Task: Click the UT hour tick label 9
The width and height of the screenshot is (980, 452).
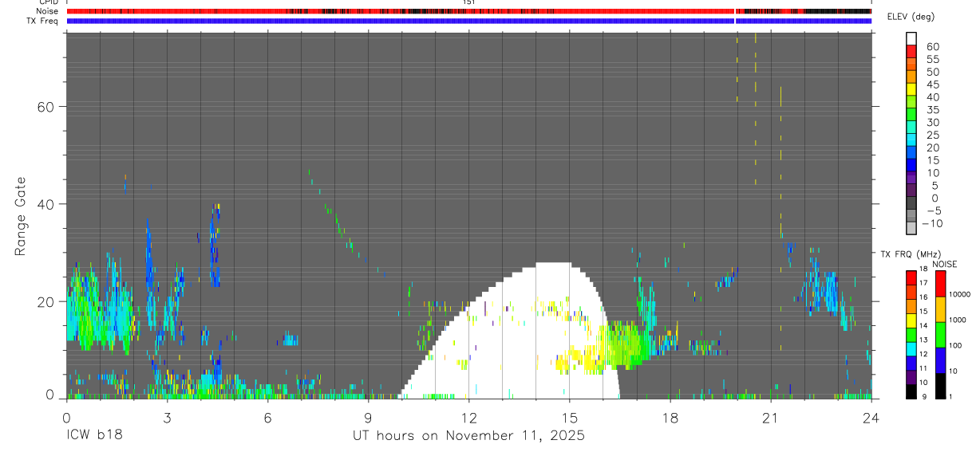Action: point(368,417)
